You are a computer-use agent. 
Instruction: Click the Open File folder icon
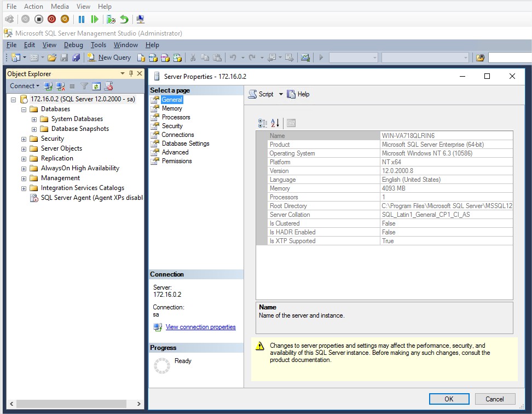click(52, 58)
